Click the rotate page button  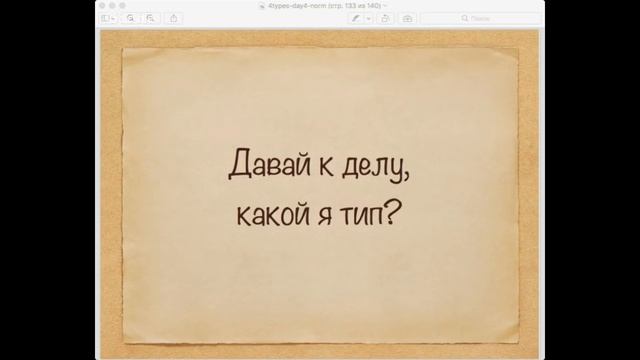pos(385,18)
